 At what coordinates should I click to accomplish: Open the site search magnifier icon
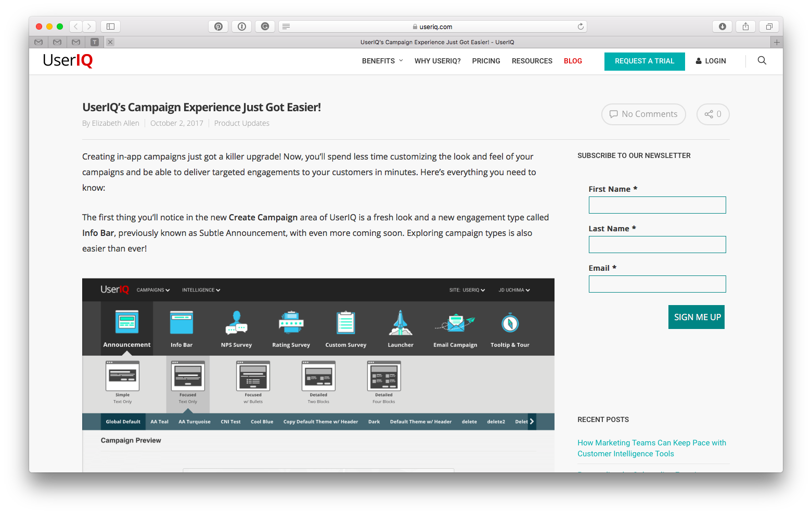click(x=762, y=61)
